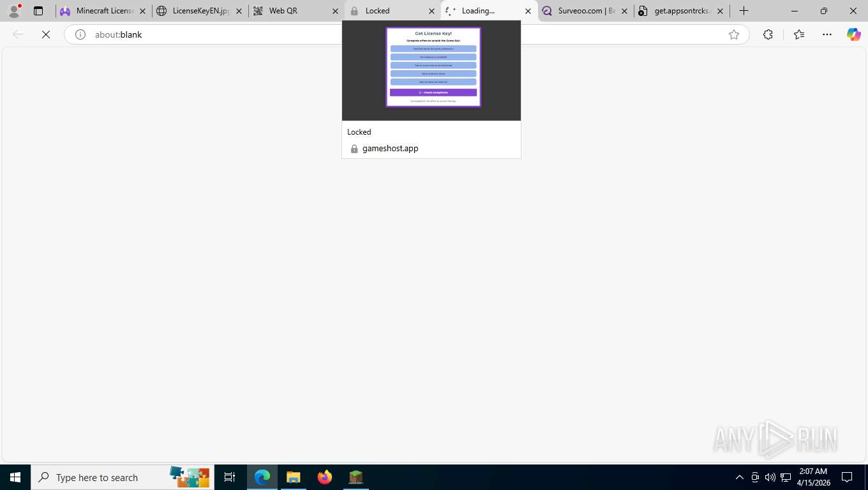Image resolution: width=868 pixels, height=490 pixels.
Task: Minimize the Edge window
Action: point(795,11)
